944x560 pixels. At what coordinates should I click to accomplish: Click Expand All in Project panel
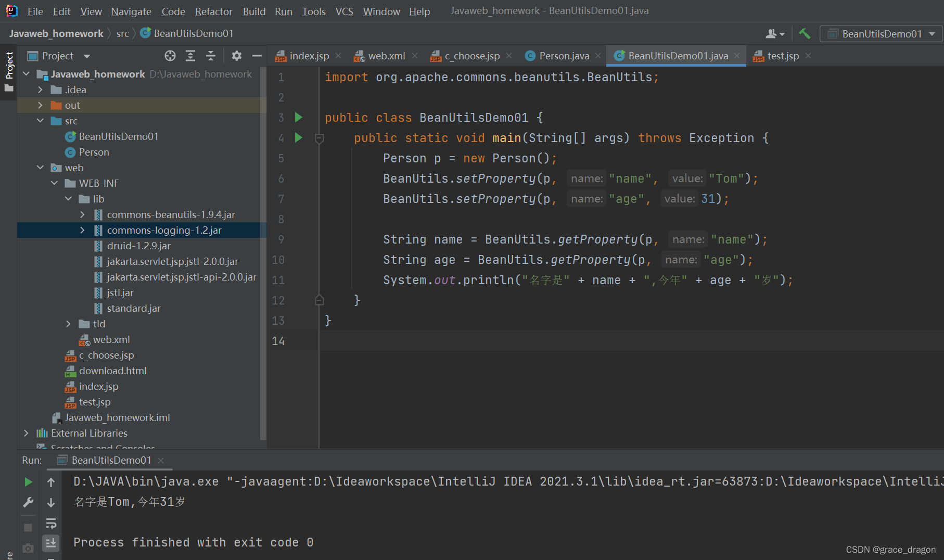(x=190, y=56)
